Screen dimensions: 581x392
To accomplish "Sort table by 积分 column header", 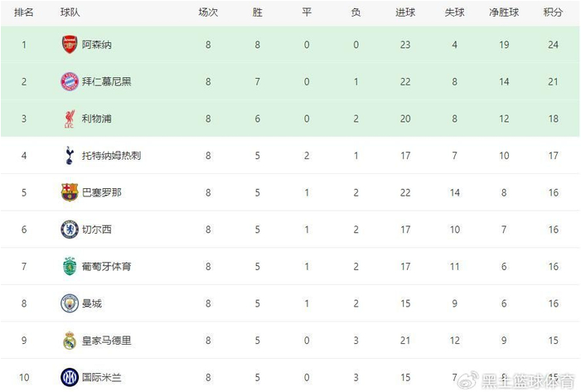I will coord(553,12).
